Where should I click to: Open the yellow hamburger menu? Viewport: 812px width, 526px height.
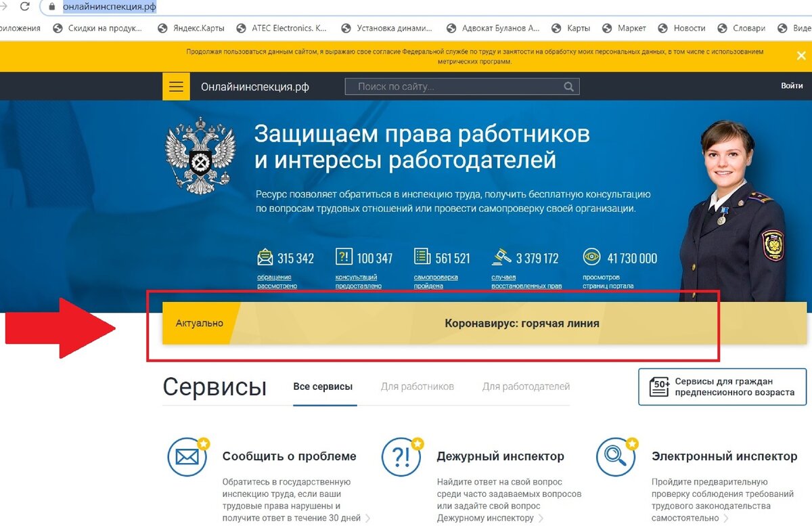tap(176, 87)
